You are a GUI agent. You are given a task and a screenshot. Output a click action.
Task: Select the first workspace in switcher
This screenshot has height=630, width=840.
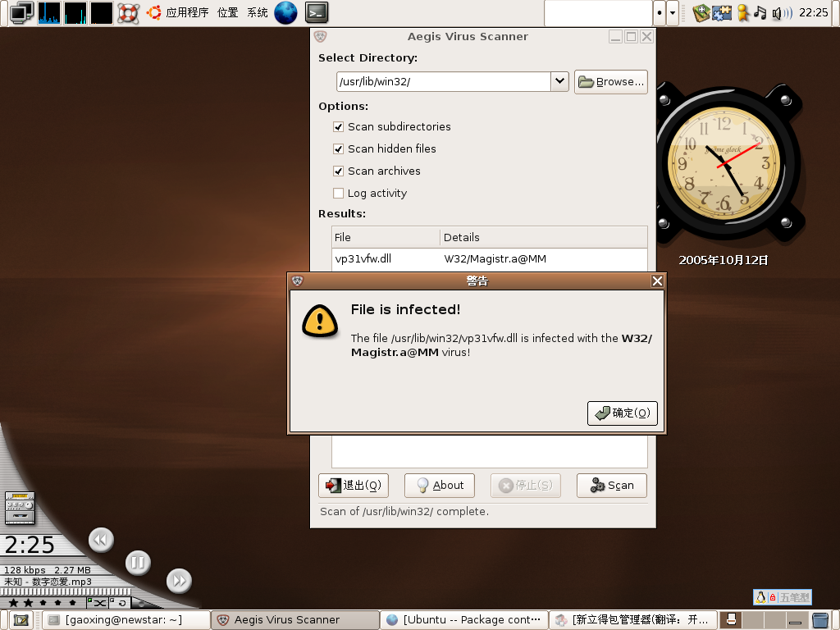[x=730, y=620]
